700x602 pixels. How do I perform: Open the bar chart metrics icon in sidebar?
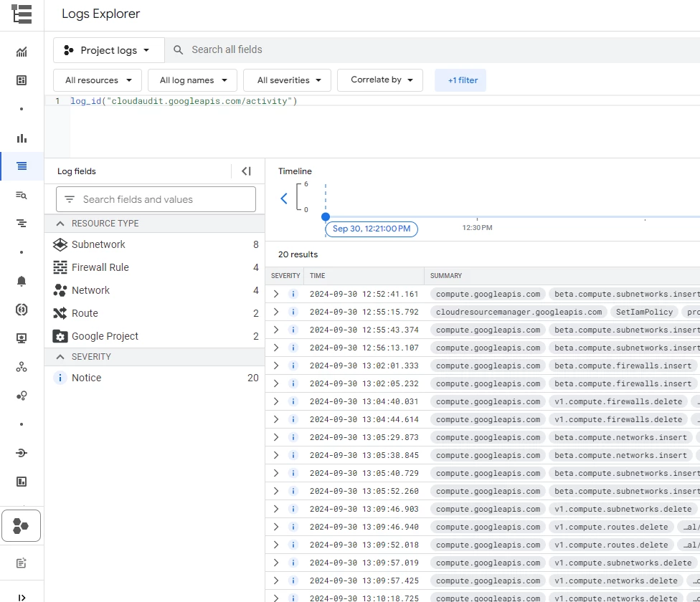tap(22, 138)
